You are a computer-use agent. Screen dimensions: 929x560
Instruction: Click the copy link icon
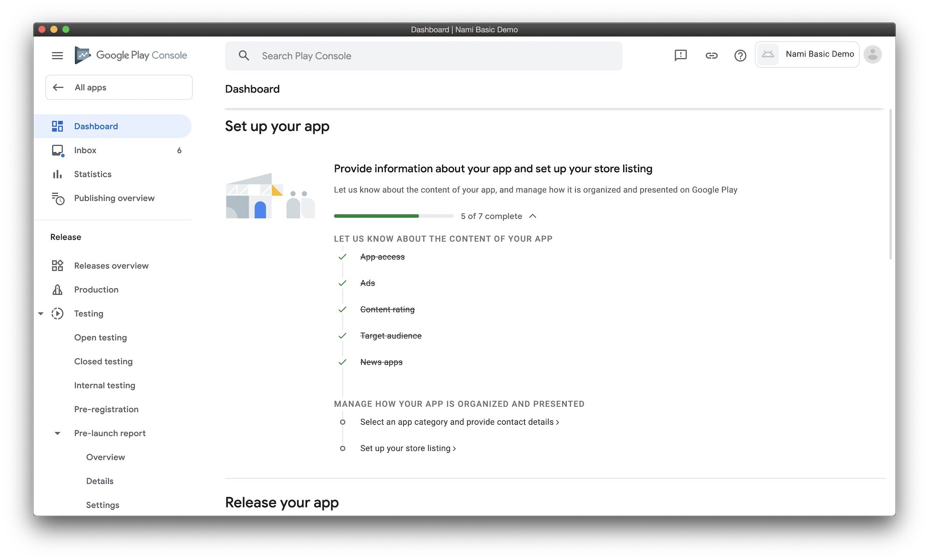click(x=711, y=56)
